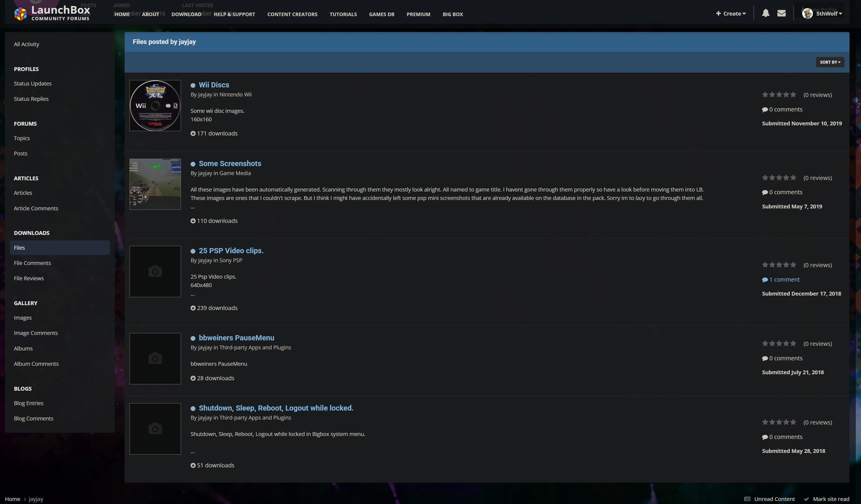Open the Wii Discs thumbnail image
The width and height of the screenshot is (861, 504).
155,105
